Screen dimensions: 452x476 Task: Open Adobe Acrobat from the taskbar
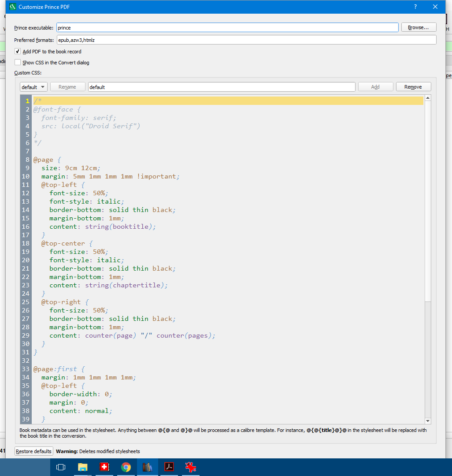pyautogui.click(x=169, y=467)
